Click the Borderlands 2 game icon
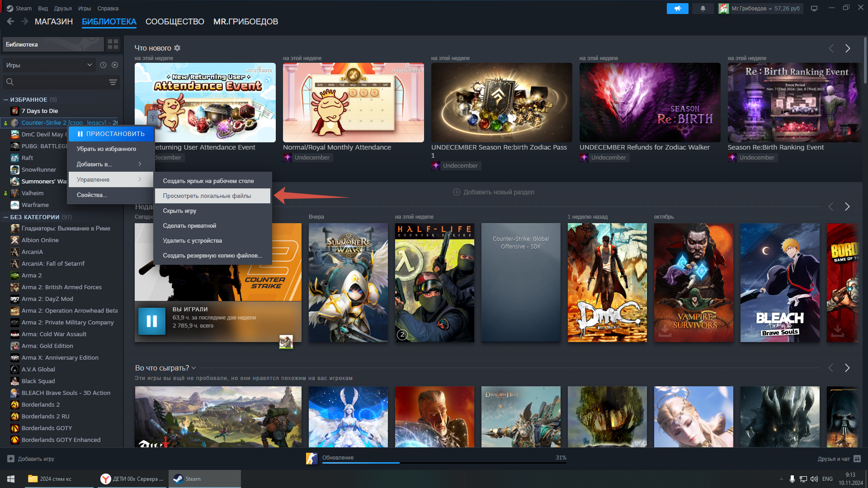 pos(15,405)
